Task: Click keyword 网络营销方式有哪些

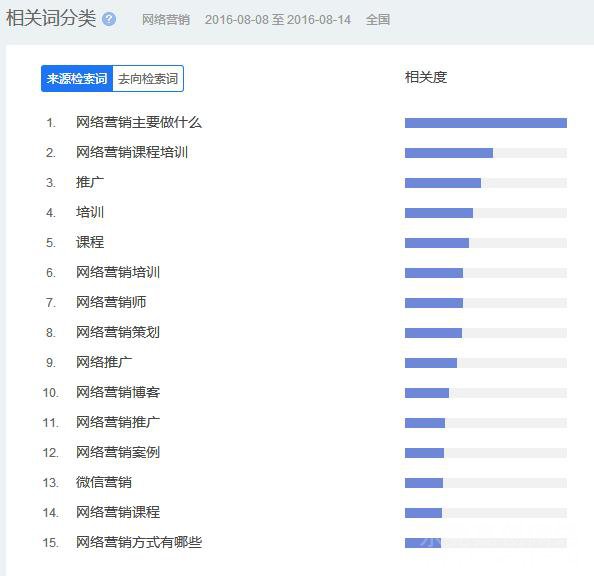Action: 139,542
